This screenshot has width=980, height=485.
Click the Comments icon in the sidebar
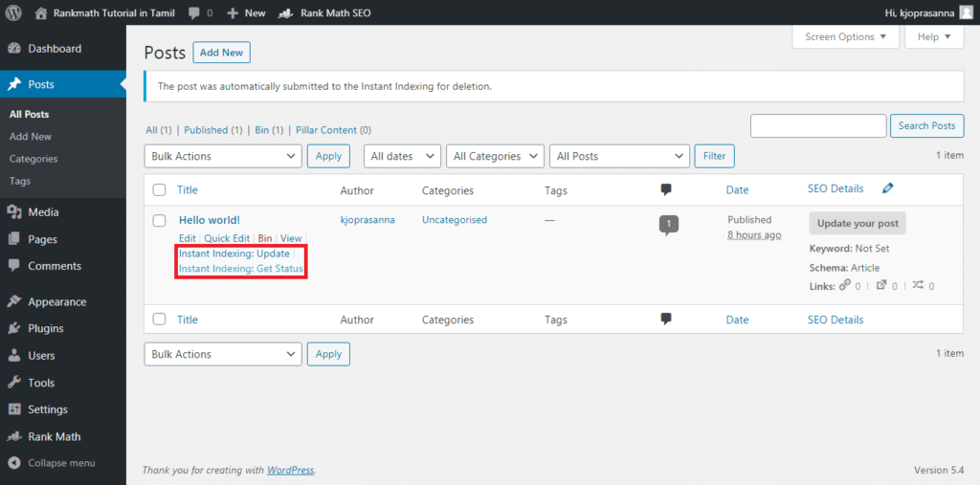point(14,266)
